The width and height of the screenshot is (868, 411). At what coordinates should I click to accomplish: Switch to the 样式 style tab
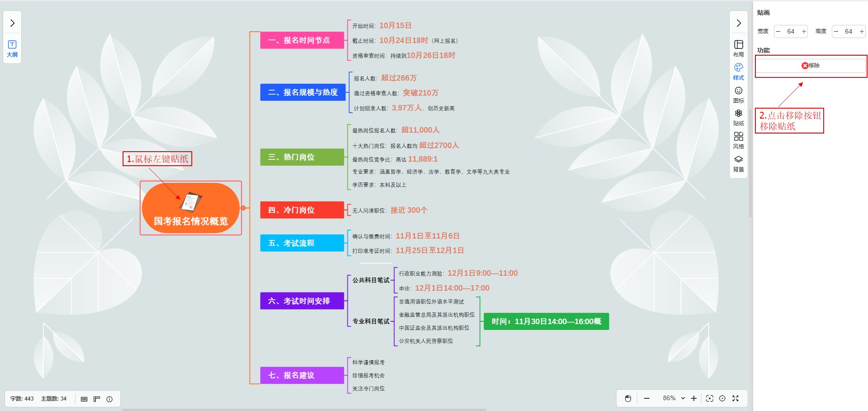click(x=738, y=71)
